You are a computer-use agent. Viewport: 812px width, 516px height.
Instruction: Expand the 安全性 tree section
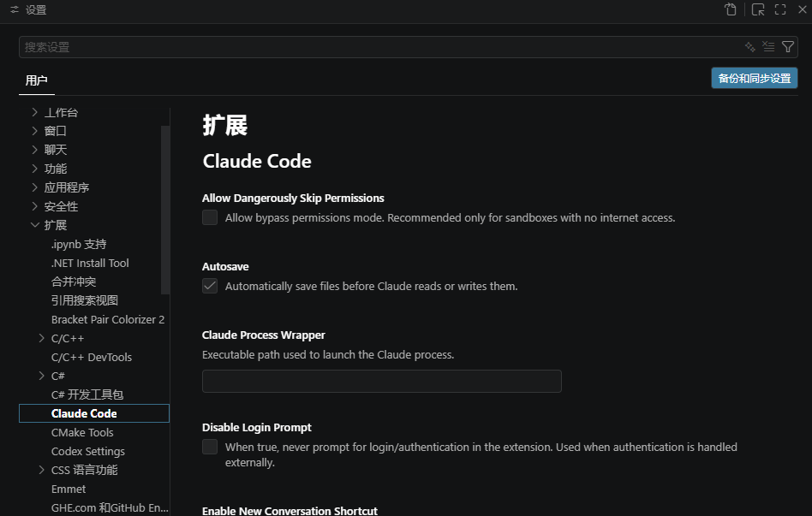[x=35, y=206]
